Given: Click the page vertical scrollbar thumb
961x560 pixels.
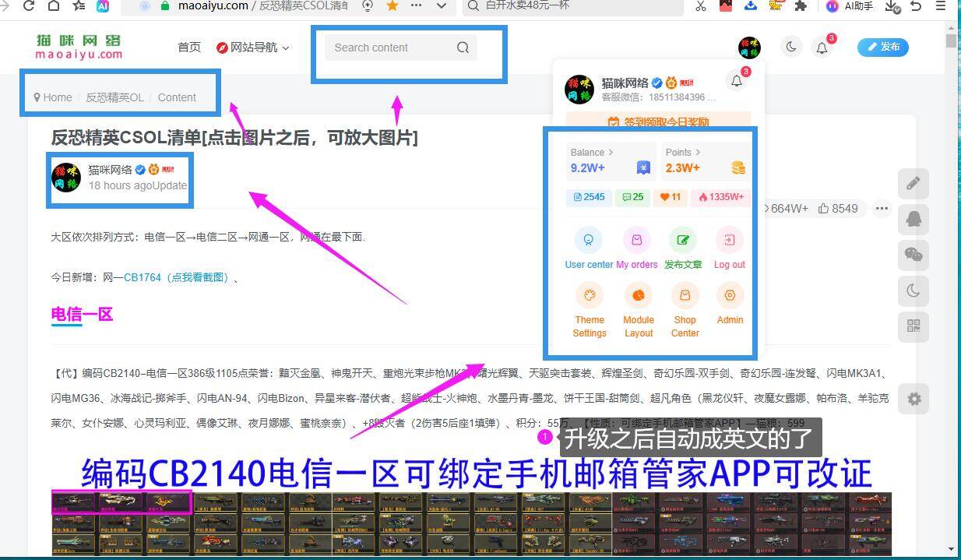Looking at the screenshot, I should (951, 40).
